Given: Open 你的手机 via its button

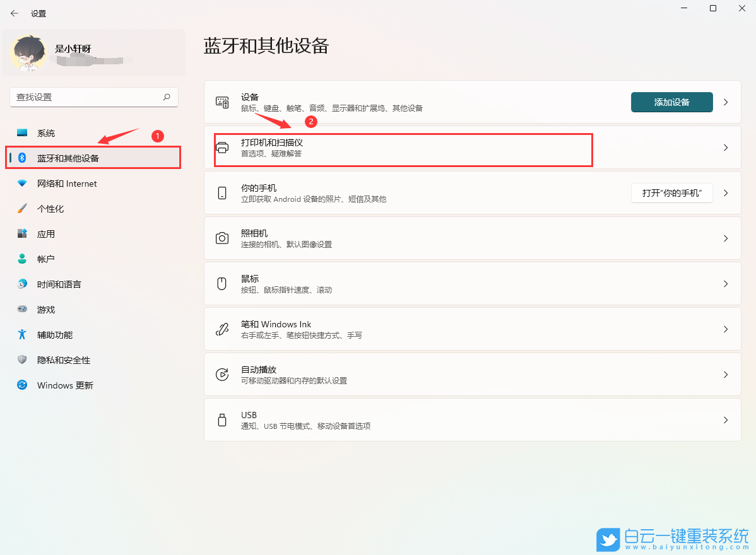Looking at the screenshot, I should coord(671,192).
